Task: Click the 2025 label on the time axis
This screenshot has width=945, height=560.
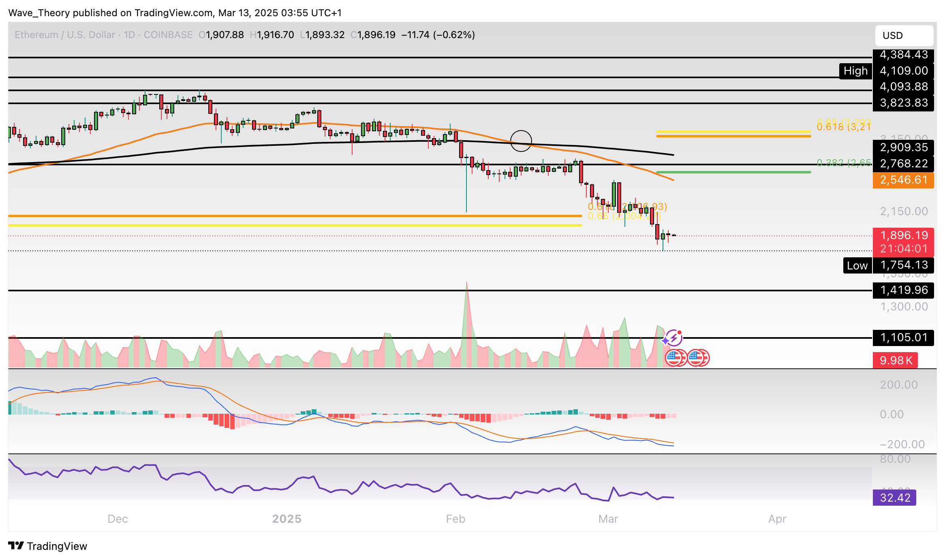Action: [287, 519]
